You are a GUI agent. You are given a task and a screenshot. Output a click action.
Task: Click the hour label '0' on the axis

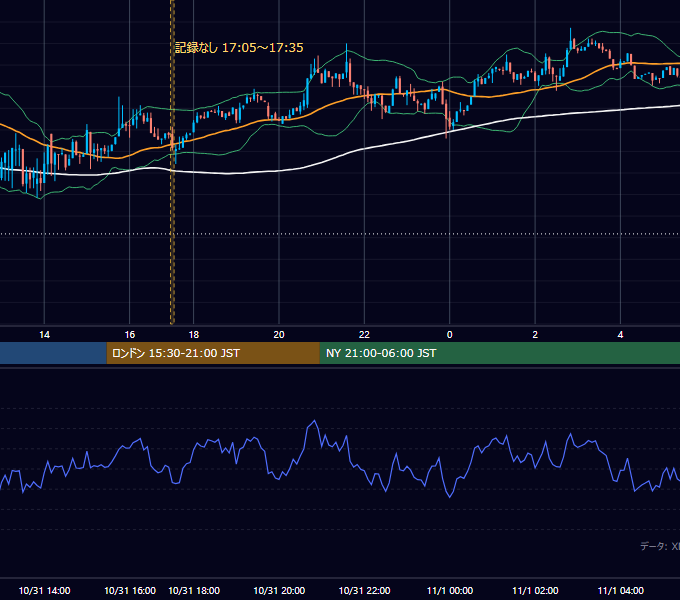point(450,335)
